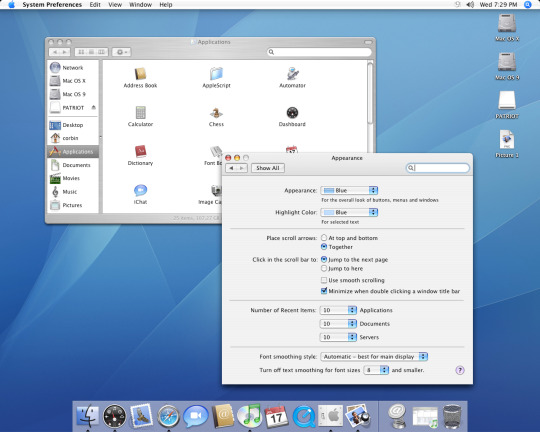Screen dimensions: 540x432
Task: Select the iChat application icon
Action: [x=141, y=191]
